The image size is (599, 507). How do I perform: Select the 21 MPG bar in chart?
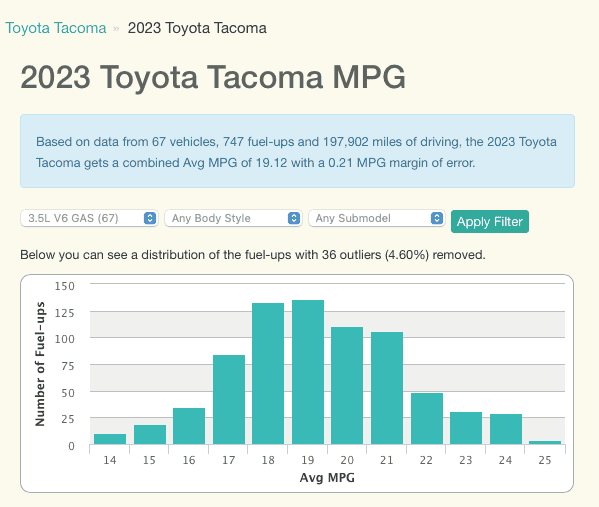387,388
